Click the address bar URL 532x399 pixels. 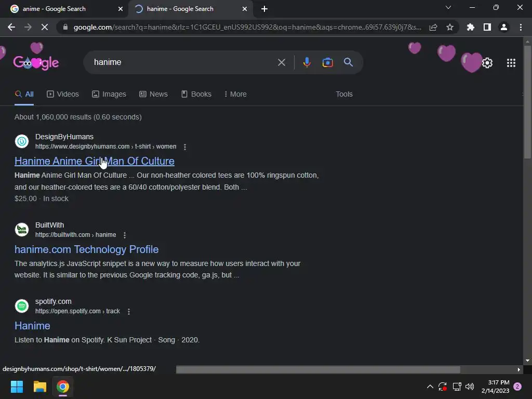[247, 27]
